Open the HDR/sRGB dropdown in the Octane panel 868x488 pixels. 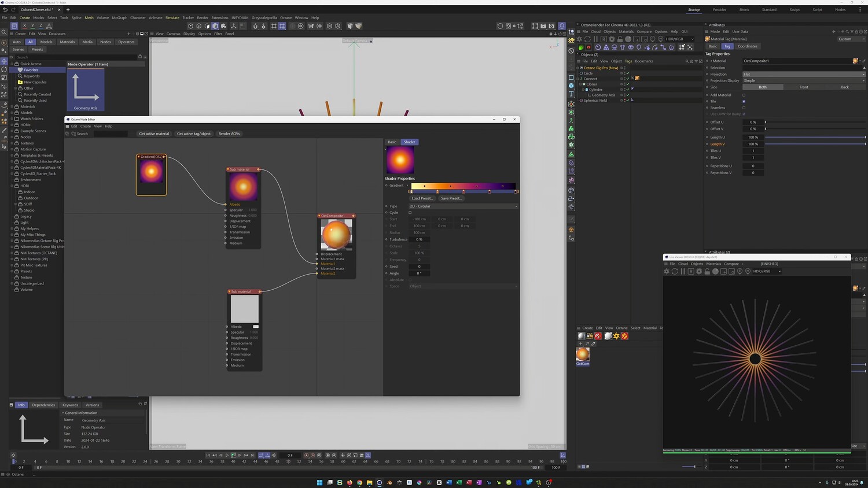tap(680, 39)
